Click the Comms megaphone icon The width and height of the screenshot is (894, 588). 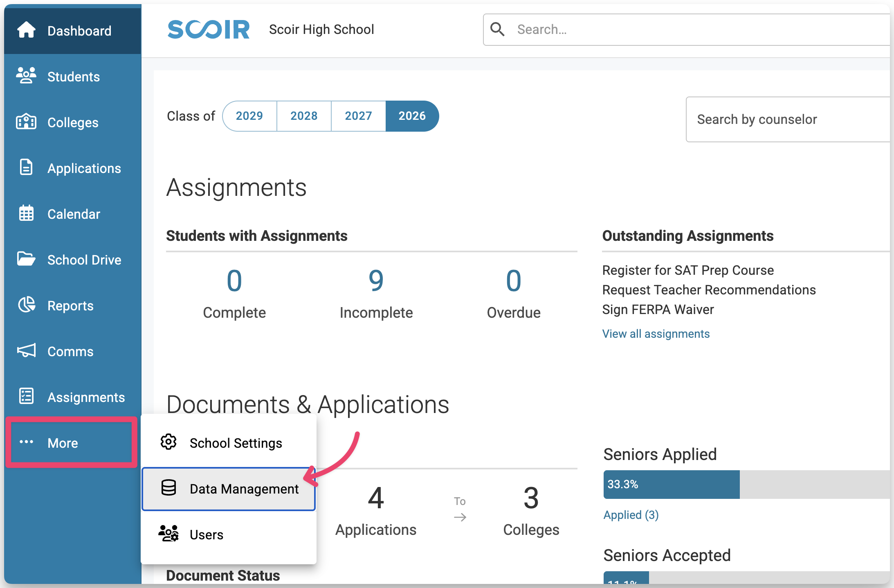coord(26,351)
